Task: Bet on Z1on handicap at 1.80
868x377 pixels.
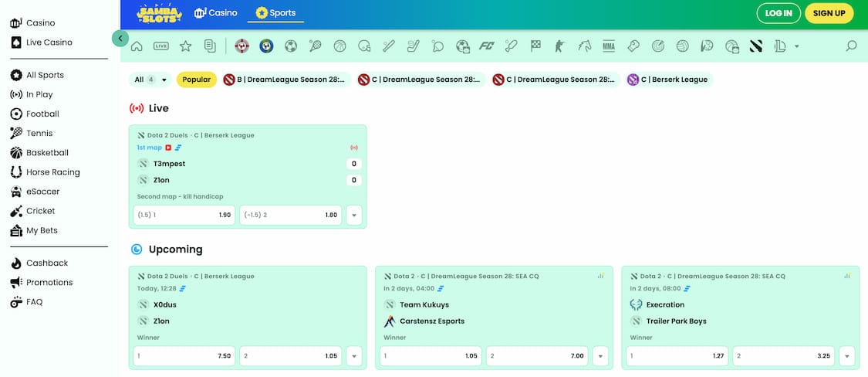Action: (x=291, y=215)
